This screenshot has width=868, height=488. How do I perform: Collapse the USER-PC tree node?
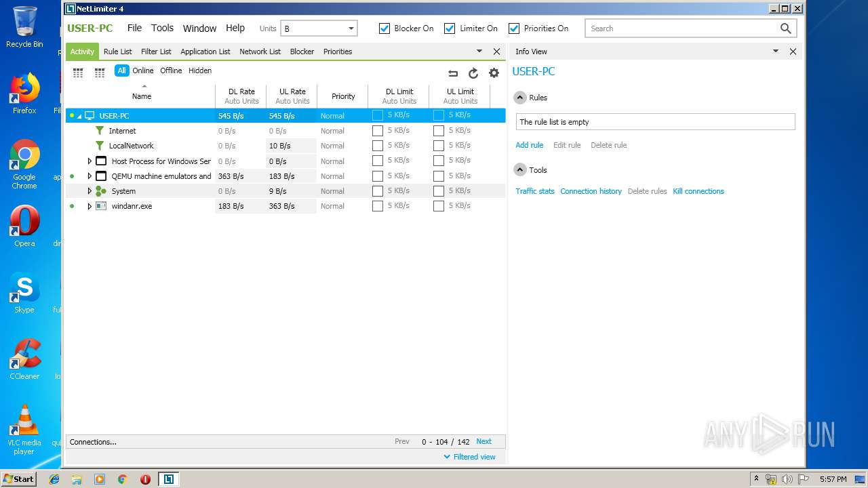(x=79, y=117)
